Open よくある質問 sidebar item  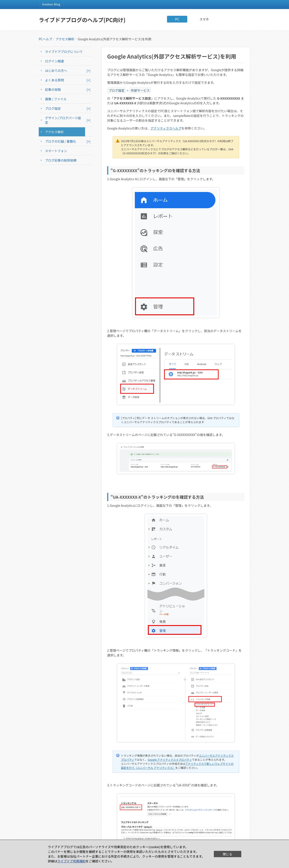54,80
